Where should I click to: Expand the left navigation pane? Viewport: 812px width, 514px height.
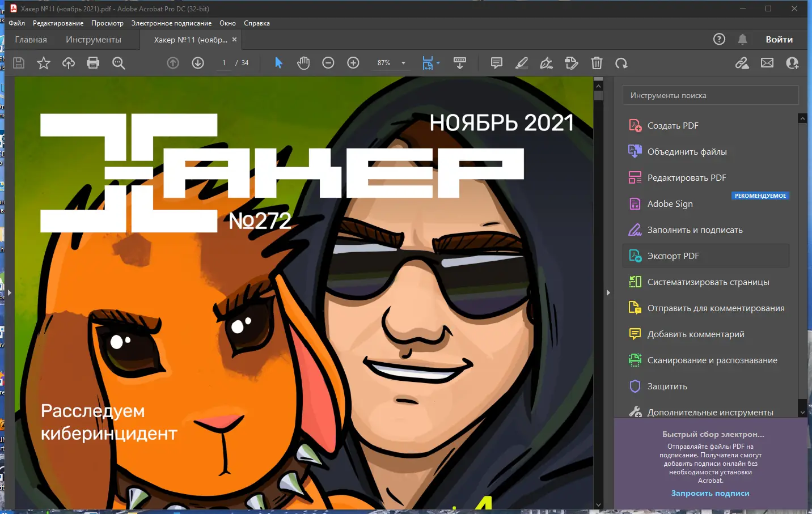point(9,293)
